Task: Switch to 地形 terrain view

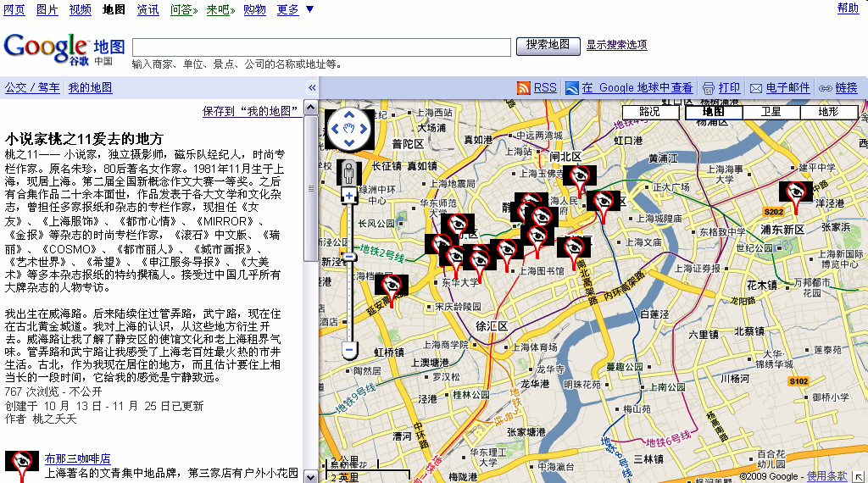Action: (x=829, y=112)
